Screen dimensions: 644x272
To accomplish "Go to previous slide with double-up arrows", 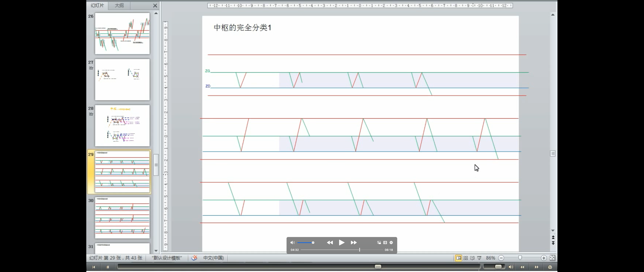I will click(x=553, y=237).
